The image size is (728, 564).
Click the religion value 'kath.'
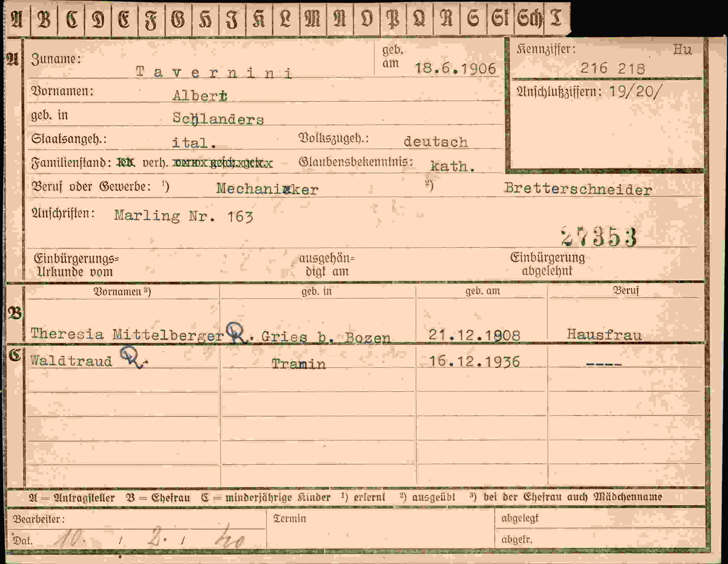452,166
